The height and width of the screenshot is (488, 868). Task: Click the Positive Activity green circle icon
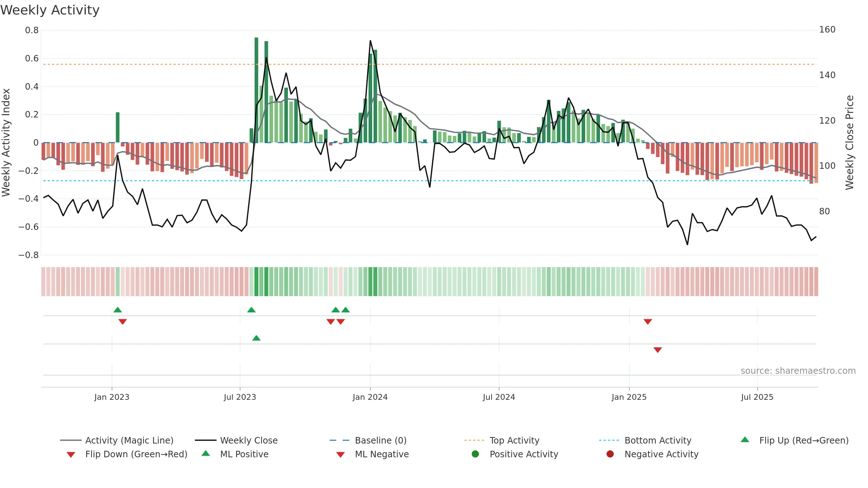(x=475, y=454)
